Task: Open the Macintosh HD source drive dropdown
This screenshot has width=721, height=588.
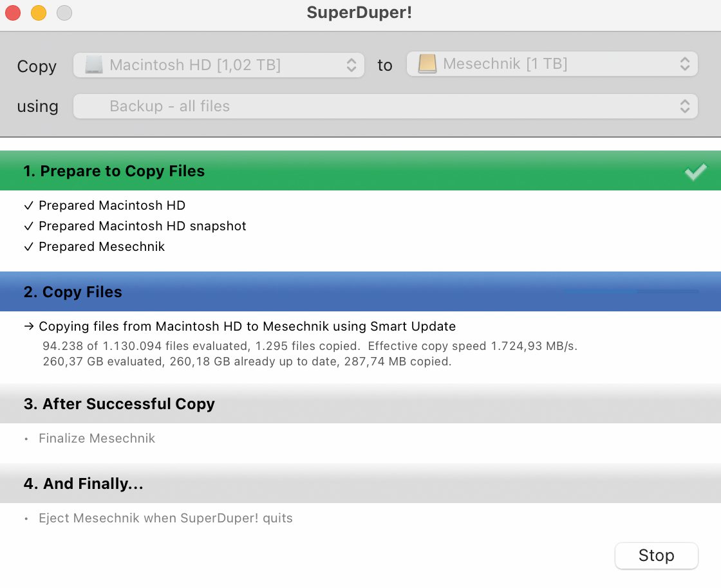Action: coord(219,65)
